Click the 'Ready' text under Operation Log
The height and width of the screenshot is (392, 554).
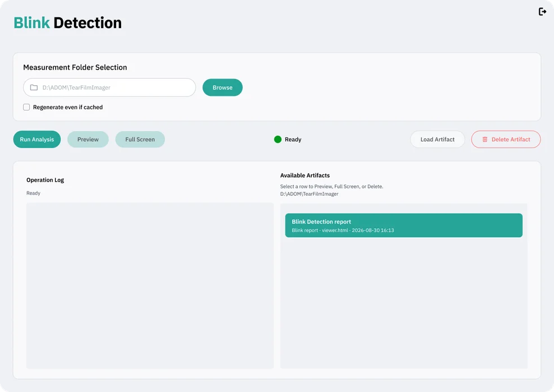(33, 193)
